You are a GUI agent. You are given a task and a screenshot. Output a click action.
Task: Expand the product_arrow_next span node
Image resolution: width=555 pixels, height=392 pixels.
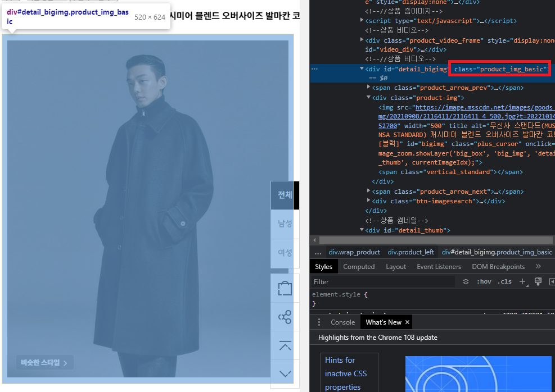coord(368,191)
